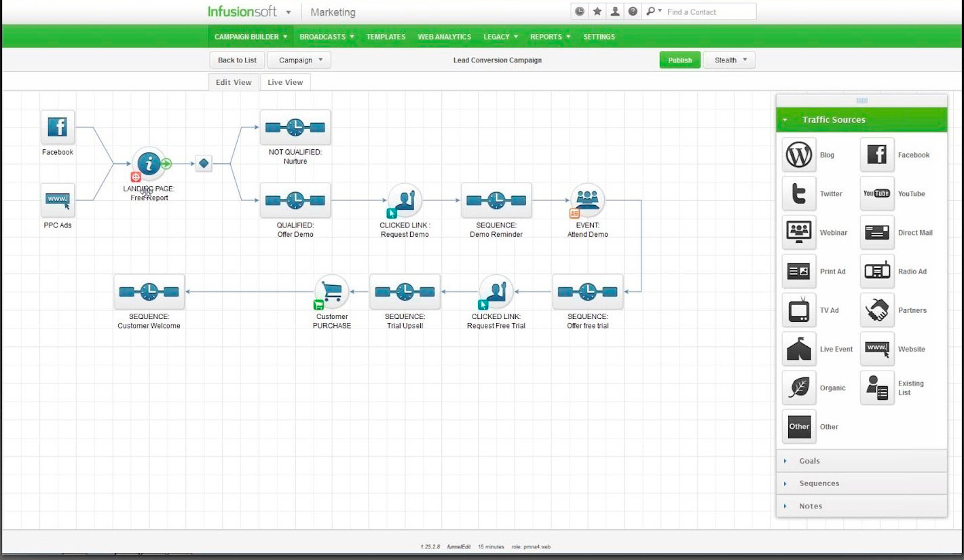Pick the YouTube traffic source icon
The image size is (964, 560).
(x=877, y=193)
